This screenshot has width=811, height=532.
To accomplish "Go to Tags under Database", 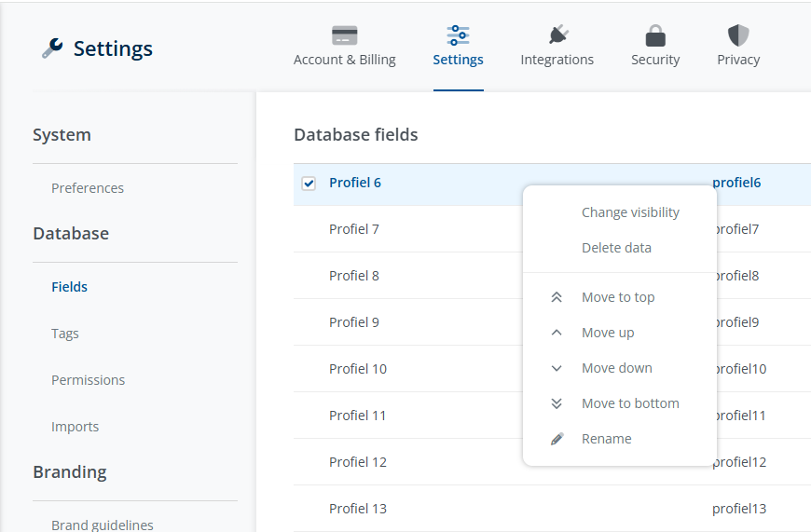I will (65, 334).
